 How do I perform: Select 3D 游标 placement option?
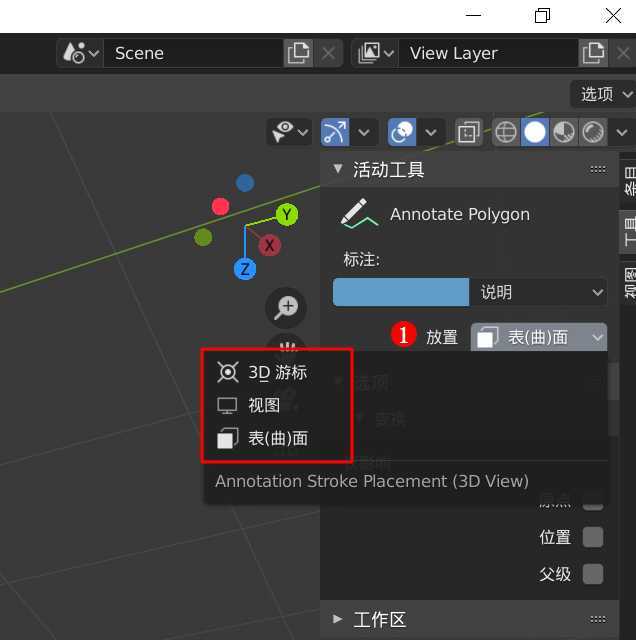tap(277, 373)
